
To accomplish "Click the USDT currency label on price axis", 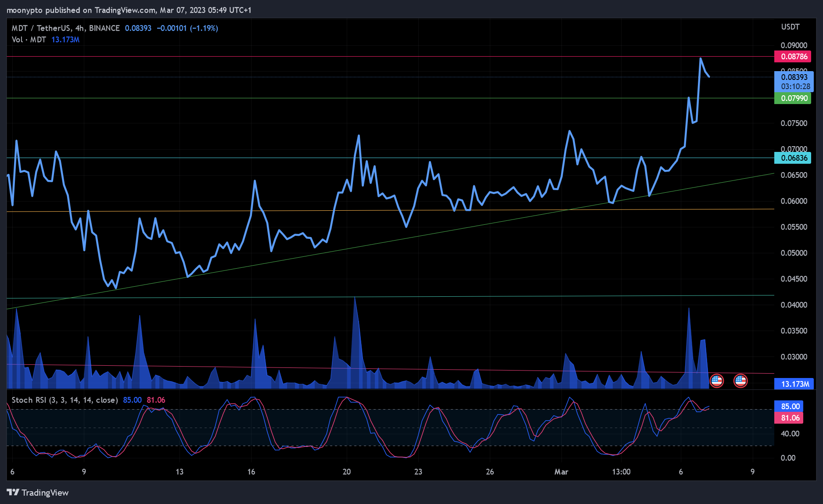I will point(790,27).
